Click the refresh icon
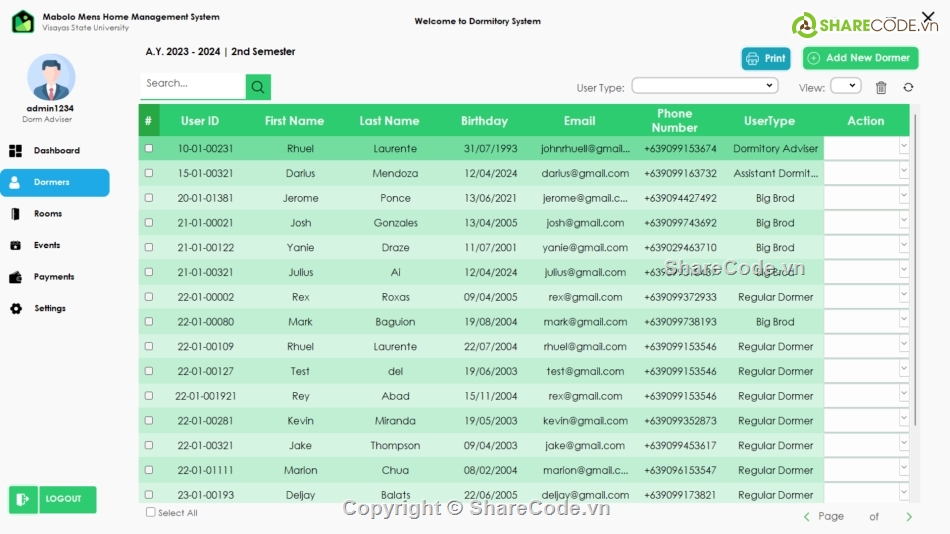Viewport: 950px width, 534px height. pos(908,87)
